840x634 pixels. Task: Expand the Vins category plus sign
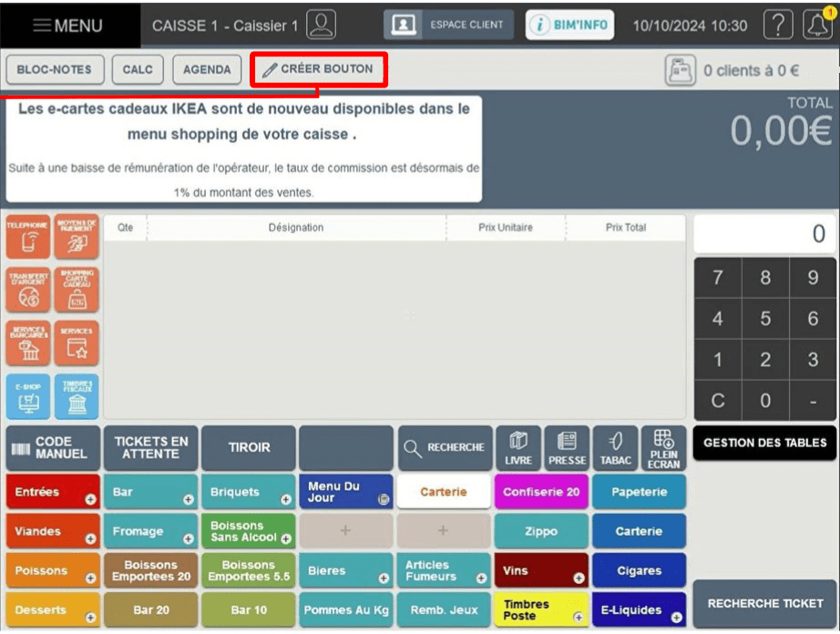[x=579, y=578]
